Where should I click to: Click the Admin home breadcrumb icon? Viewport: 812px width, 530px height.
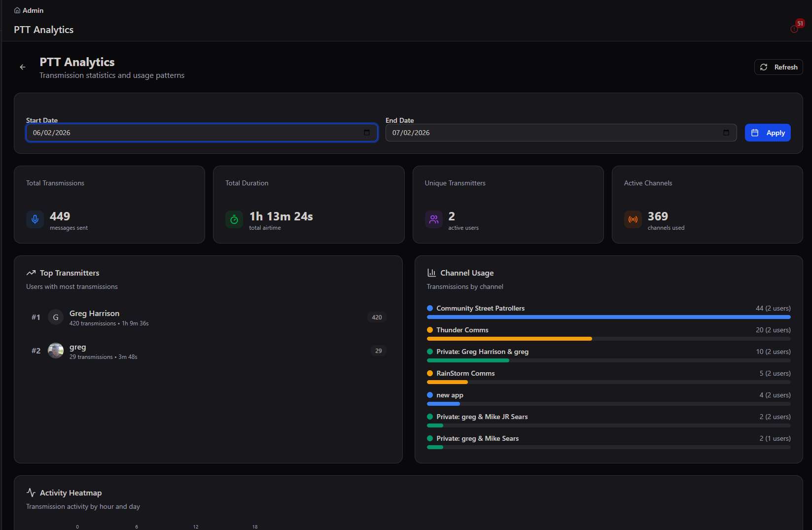17,10
